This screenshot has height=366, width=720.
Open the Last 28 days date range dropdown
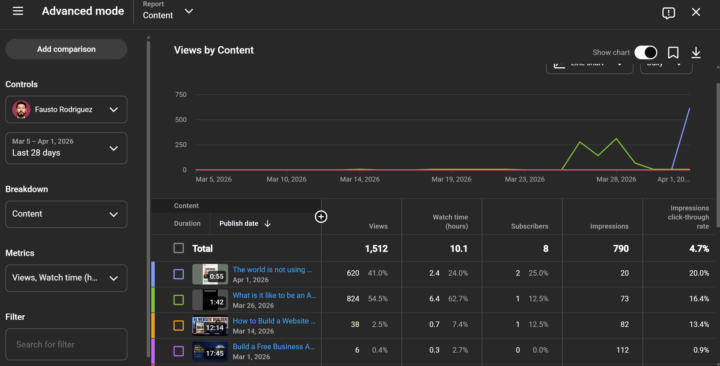click(x=66, y=148)
